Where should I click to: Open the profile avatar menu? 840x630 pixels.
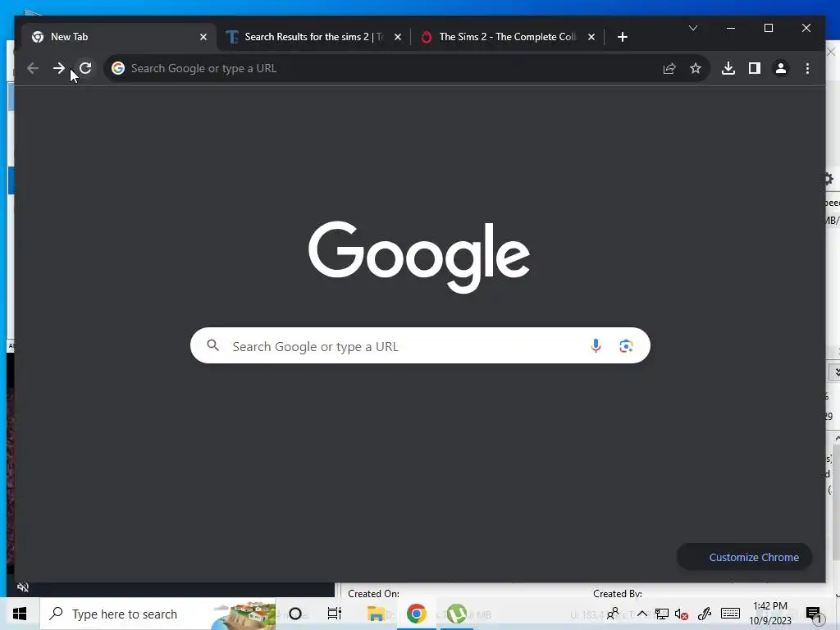click(x=781, y=69)
